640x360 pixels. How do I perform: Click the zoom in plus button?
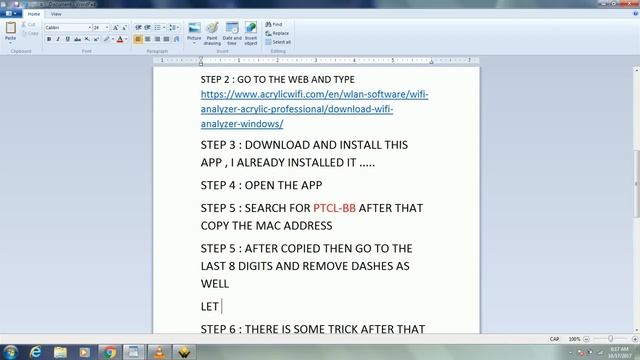[x=635, y=339]
